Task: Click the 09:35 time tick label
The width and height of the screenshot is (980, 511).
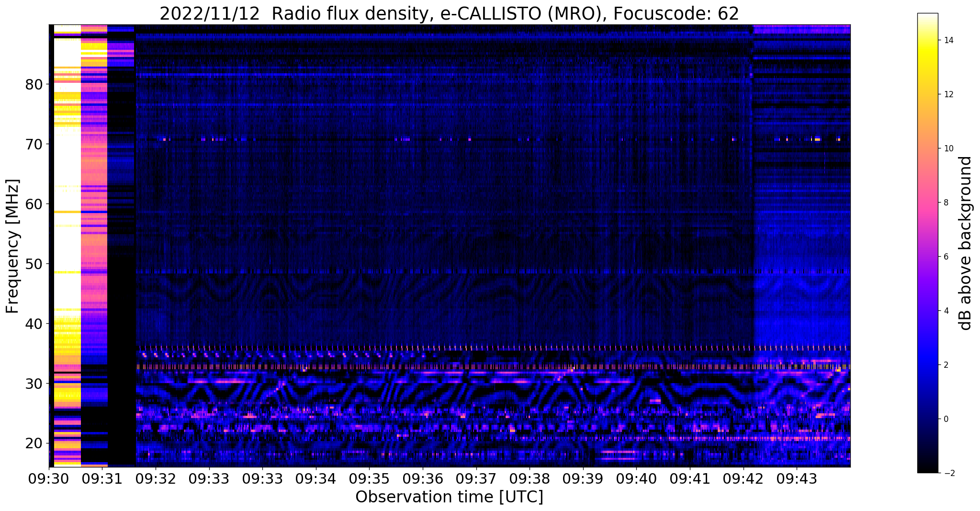Action: coord(369,478)
